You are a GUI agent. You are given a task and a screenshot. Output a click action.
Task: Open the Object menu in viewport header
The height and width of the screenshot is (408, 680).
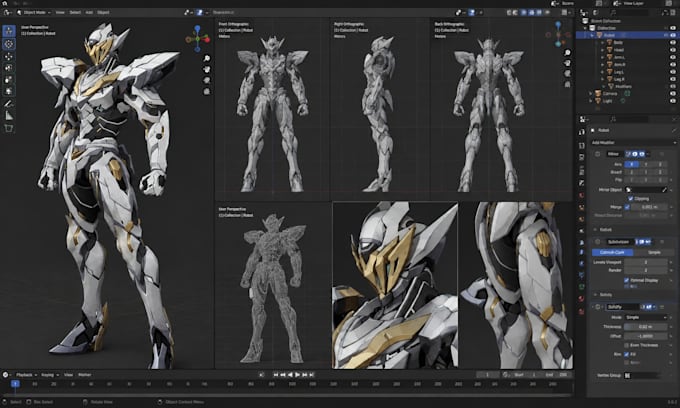(103, 13)
